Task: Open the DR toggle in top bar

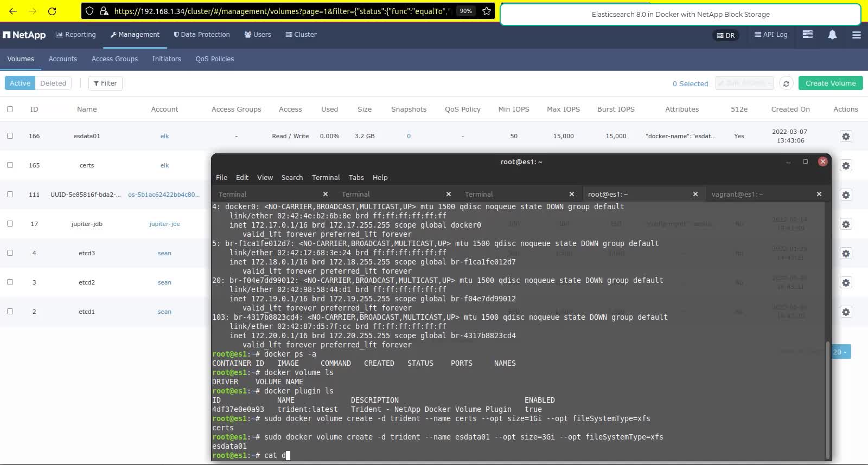Action: click(x=725, y=35)
